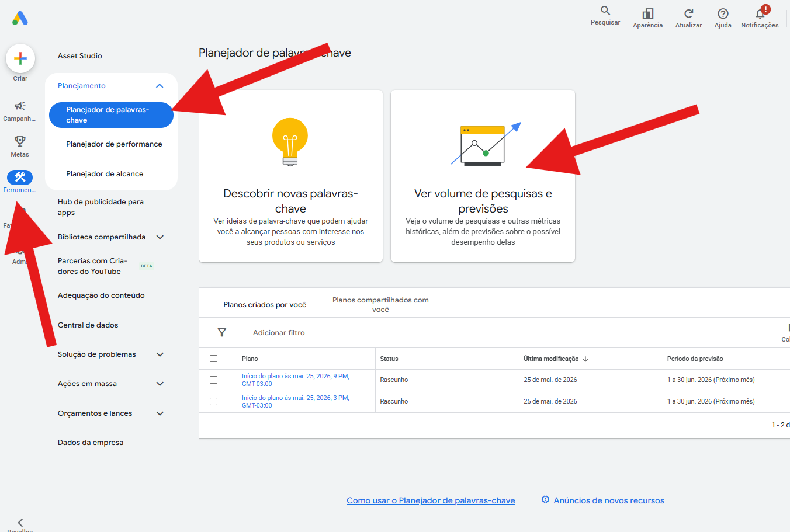
Task: Click the Atualizar refresh icon
Action: tap(689, 13)
